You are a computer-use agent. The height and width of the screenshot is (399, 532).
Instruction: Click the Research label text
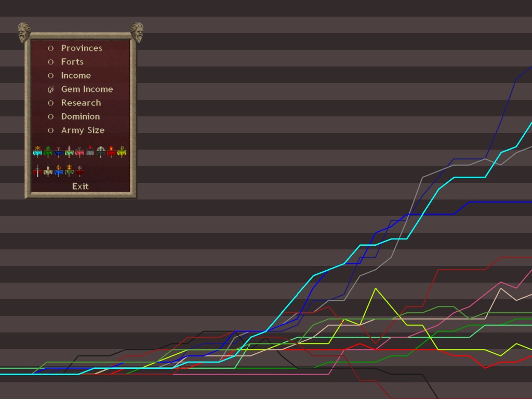[81, 103]
